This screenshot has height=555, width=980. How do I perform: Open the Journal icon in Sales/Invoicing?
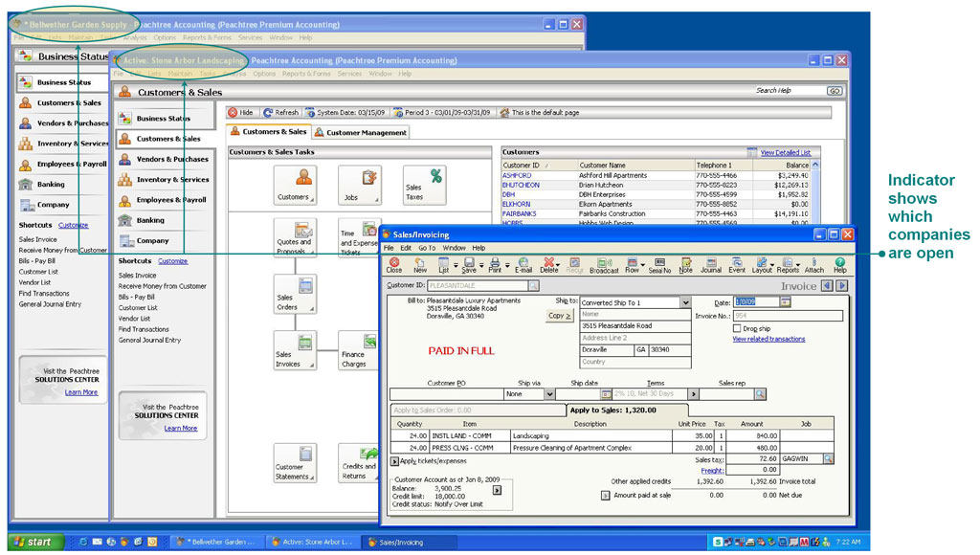pyautogui.click(x=710, y=265)
